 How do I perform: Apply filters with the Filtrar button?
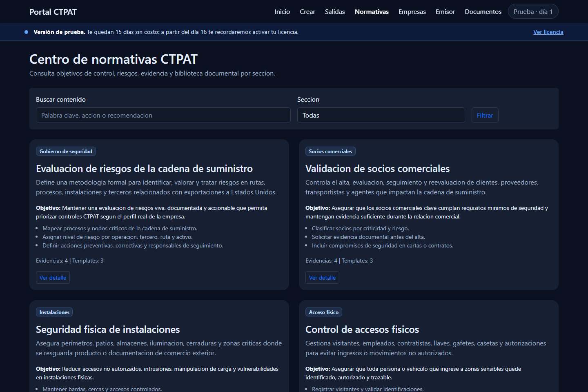485,115
